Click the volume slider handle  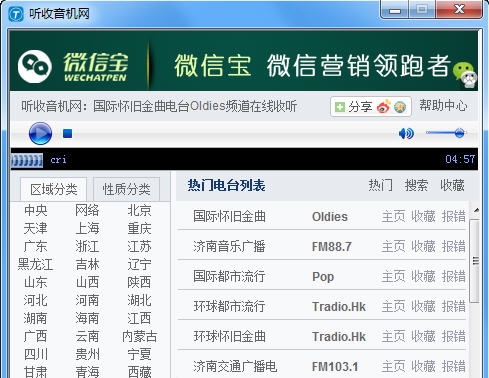459,133
